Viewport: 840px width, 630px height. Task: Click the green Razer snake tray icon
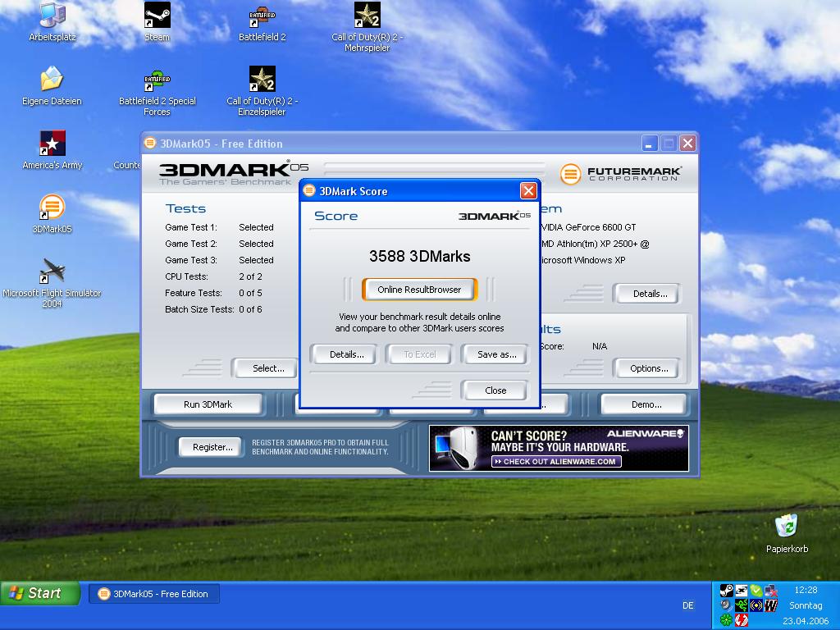pos(742,605)
